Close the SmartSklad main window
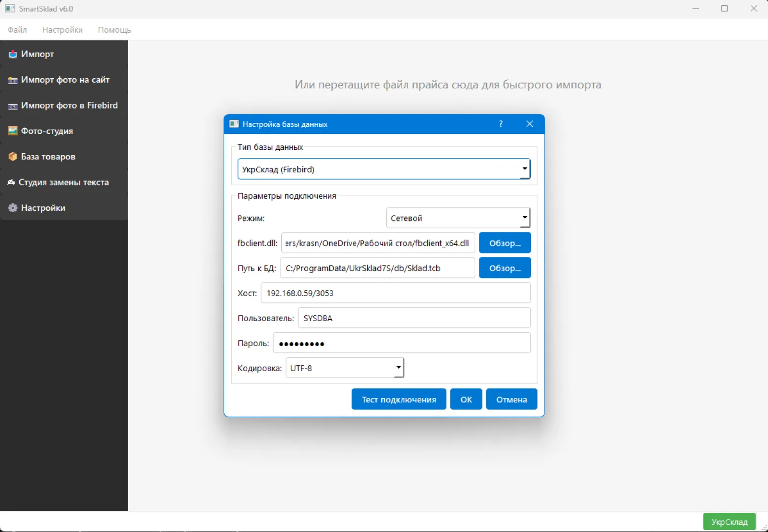Image resolution: width=768 pixels, height=532 pixels. click(x=754, y=9)
